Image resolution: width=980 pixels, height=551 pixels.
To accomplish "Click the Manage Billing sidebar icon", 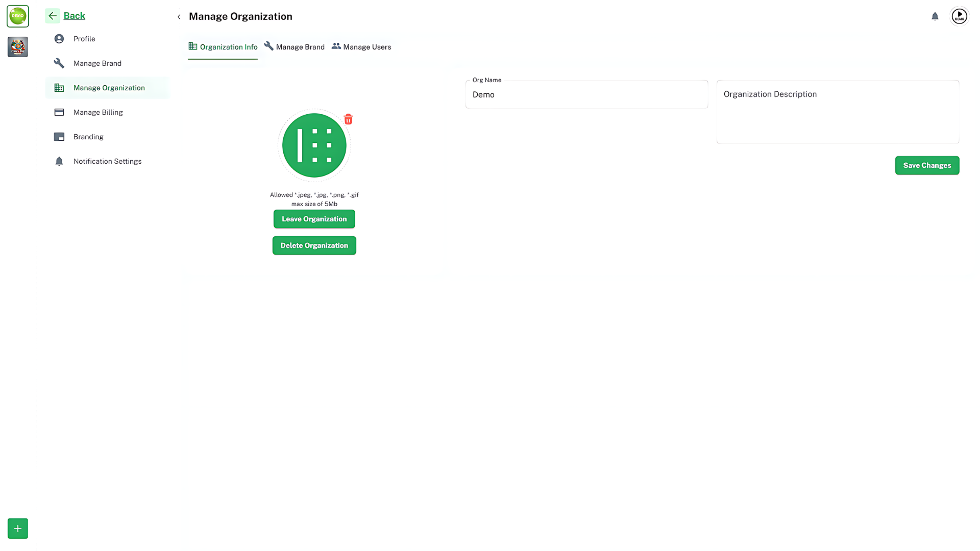I will [x=59, y=112].
